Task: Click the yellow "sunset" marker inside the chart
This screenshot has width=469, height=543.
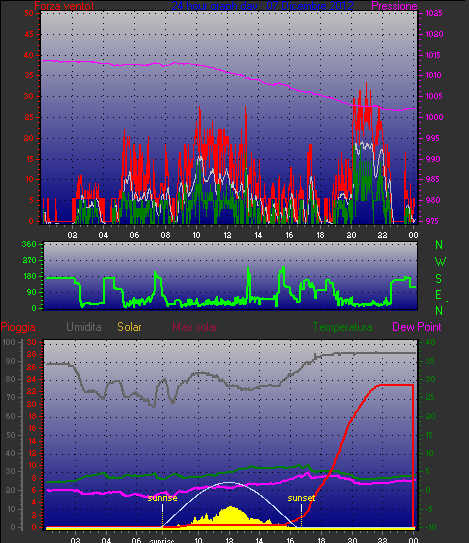Action: pos(301,498)
